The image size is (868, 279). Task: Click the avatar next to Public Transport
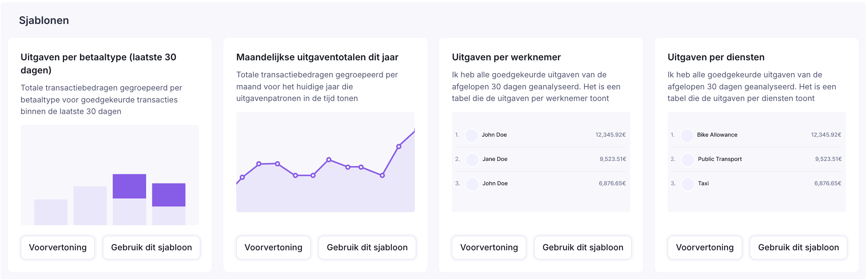pos(688,159)
